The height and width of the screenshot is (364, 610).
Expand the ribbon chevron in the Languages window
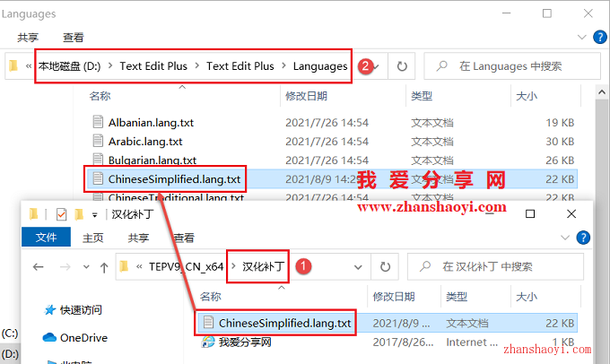click(582, 38)
